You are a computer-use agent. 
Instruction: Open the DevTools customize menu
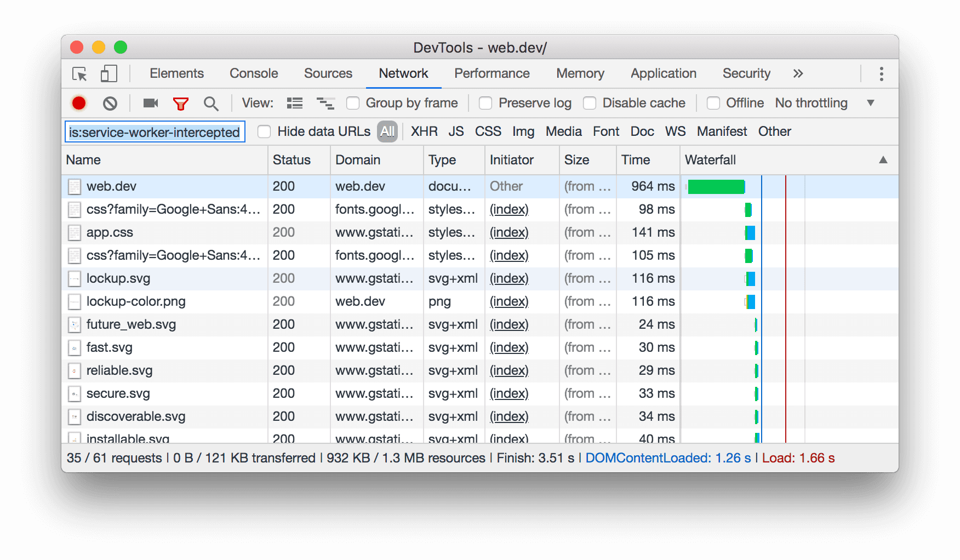(881, 73)
